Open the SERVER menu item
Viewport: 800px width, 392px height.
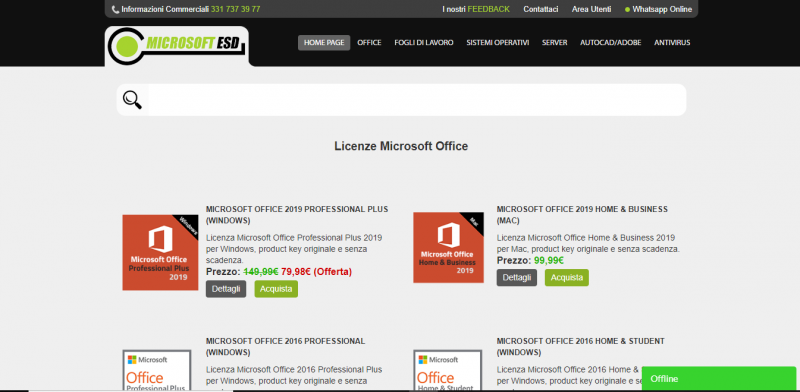pos(555,43)
